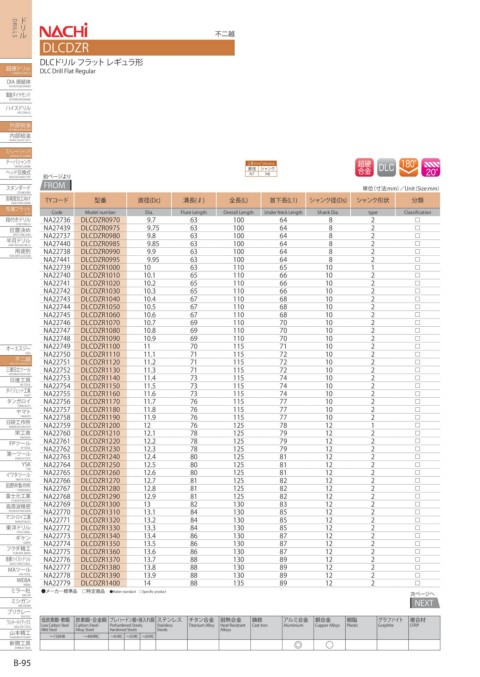
Task: Open the ギケン maker tab
Action: tap(16, 539)
